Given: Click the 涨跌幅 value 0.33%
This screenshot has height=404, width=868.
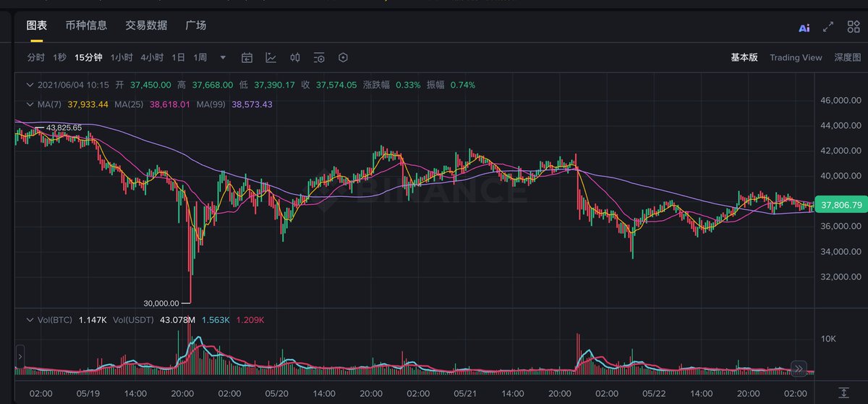Looking at the screenshot, I should click(x=409, y=85).
